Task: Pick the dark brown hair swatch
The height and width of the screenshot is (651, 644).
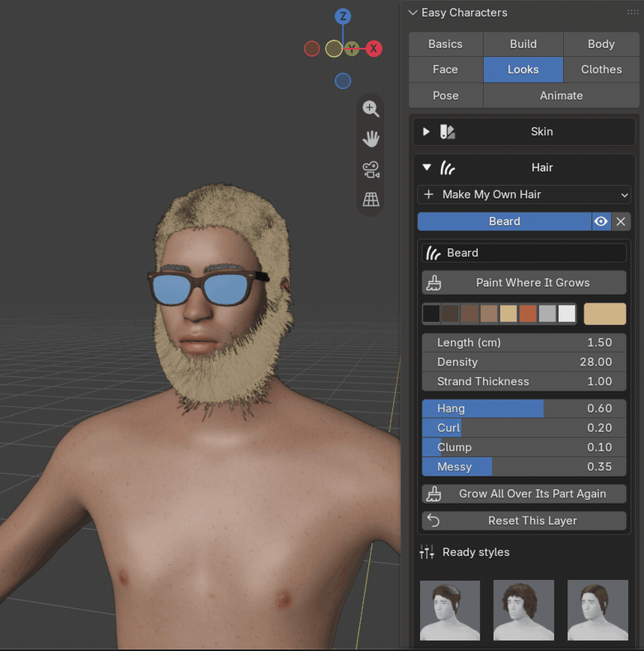Action: tap(450, 314)
